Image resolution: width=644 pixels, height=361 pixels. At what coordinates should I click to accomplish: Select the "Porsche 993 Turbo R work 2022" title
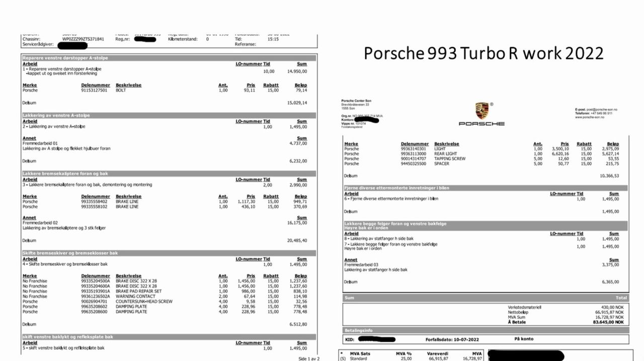[484, 53]
